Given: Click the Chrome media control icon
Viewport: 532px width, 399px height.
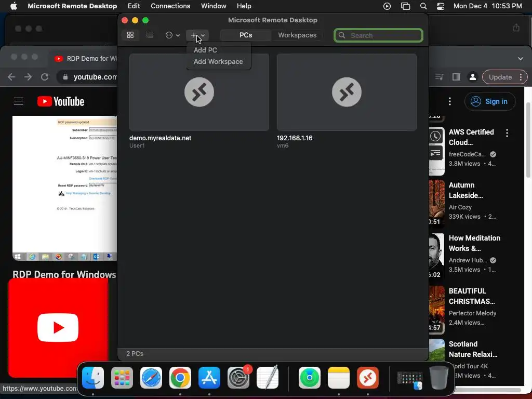Looking at the screenshot, I should coord(439,77).
